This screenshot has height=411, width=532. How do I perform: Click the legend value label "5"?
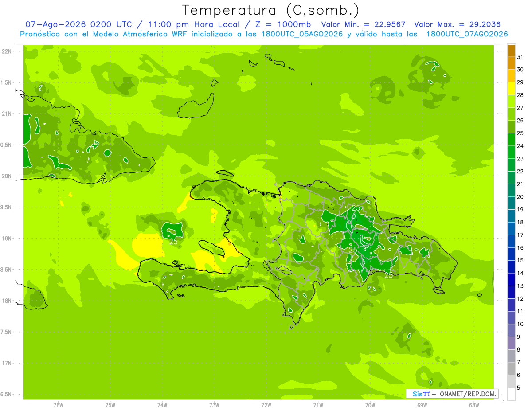tap(519, 388)
